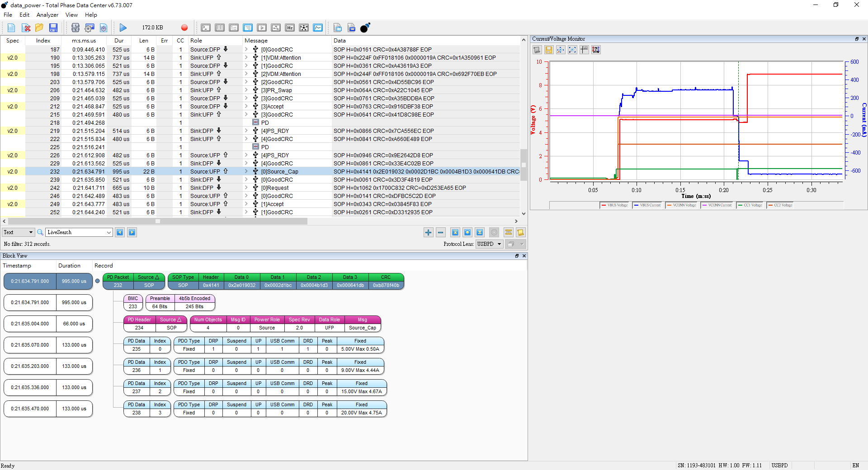Toggle the network-node Info pane icon

coord(304,28)
